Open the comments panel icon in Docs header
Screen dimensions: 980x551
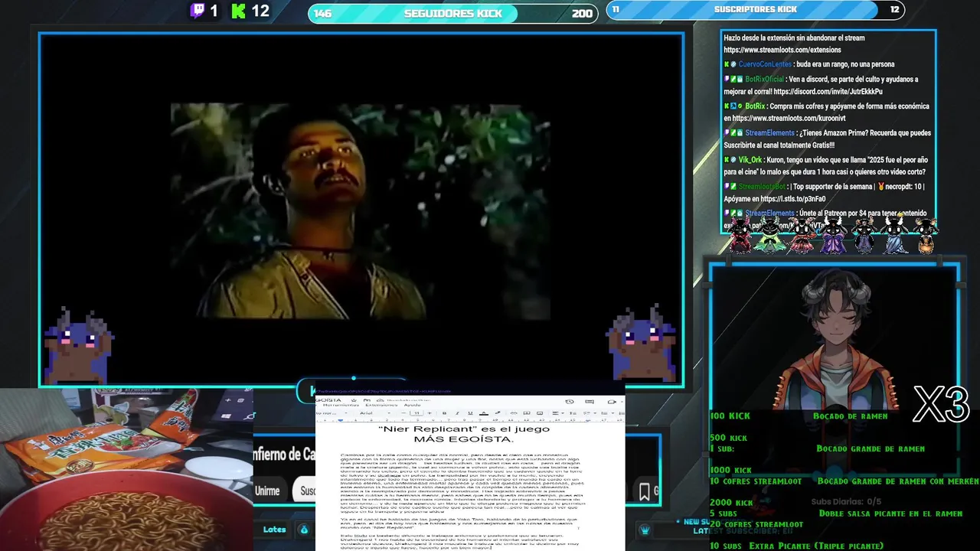[x=590, y=402]
